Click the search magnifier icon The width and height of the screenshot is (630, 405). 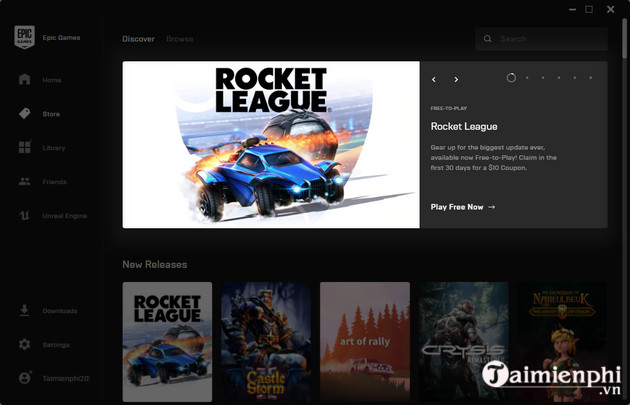coord(487,39)
